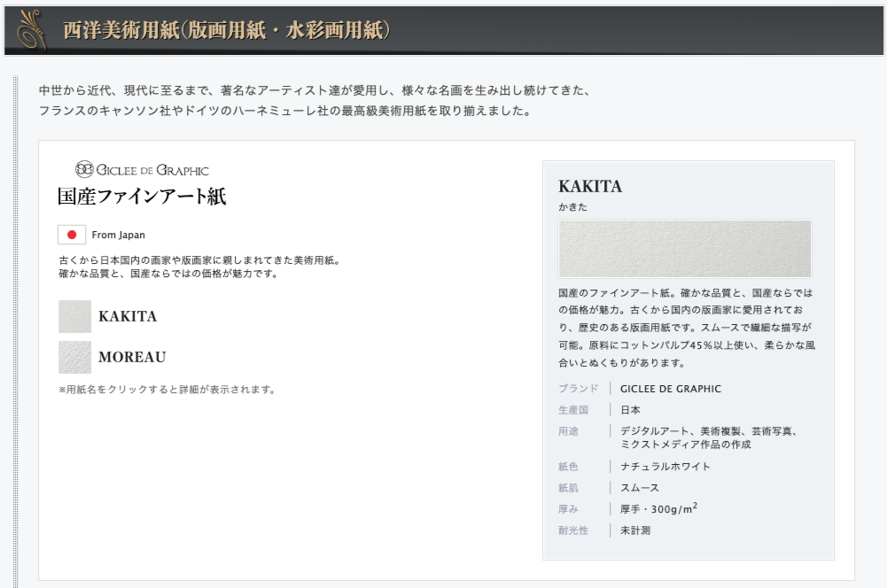Viewport: 887px width, 588px height.
Task: Open the KAKITA paper name link
Action: coord(128,316)
